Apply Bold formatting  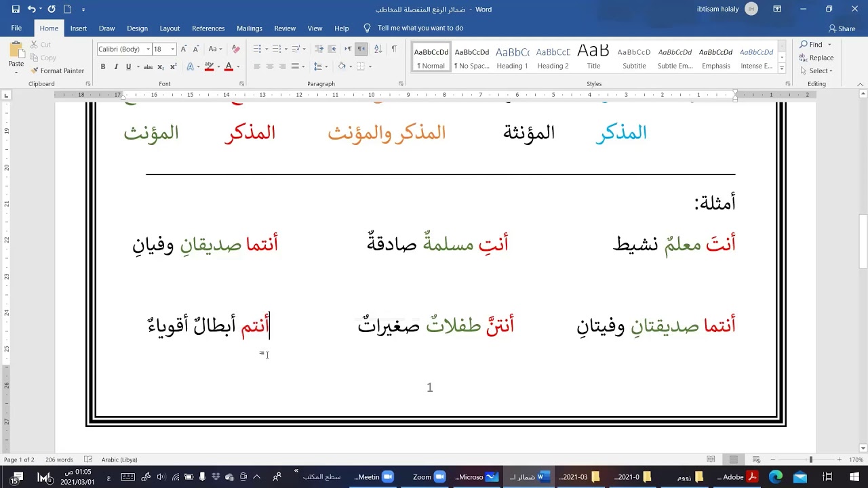click(x=103, y=66)
